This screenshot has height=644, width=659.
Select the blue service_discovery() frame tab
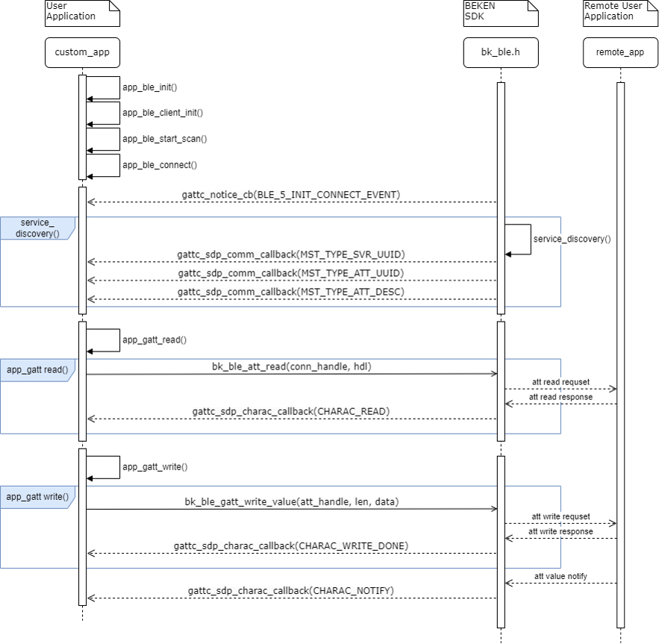[36, 228]
